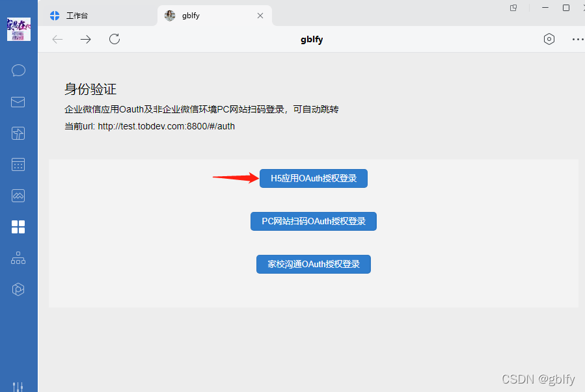This screenshot has height=392, width=585.
Task: Open the chat messages icon in sidebar
Action: [x=18, y=70]
